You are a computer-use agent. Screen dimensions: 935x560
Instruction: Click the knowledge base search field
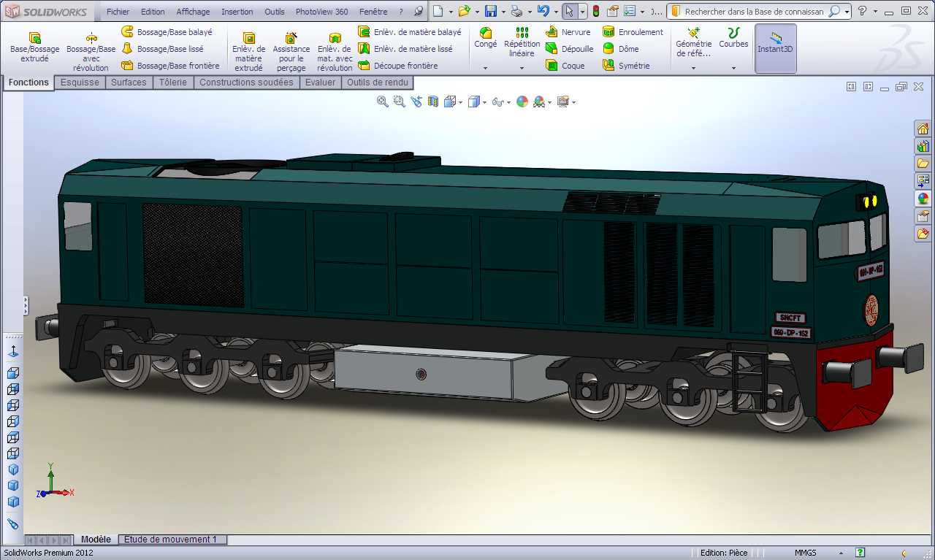754,12
